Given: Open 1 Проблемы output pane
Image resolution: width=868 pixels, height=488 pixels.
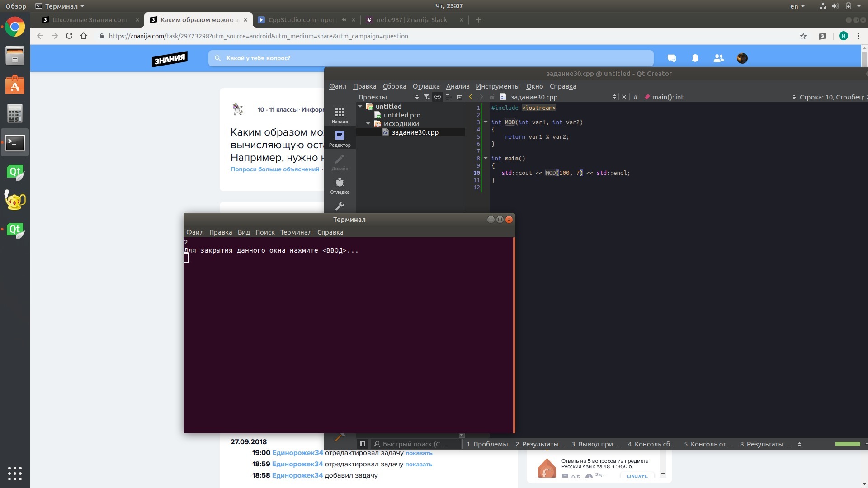Looking at the screenshot, I should click(x=487, y=444).
